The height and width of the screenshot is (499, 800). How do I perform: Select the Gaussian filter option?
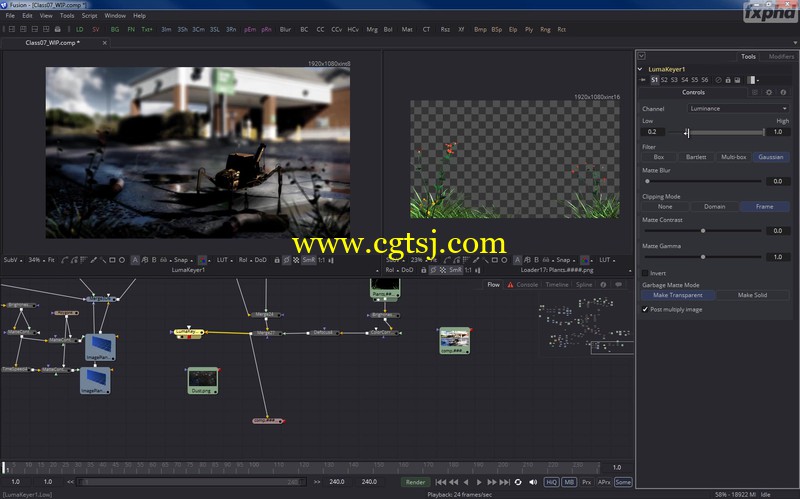pos(771,157)
